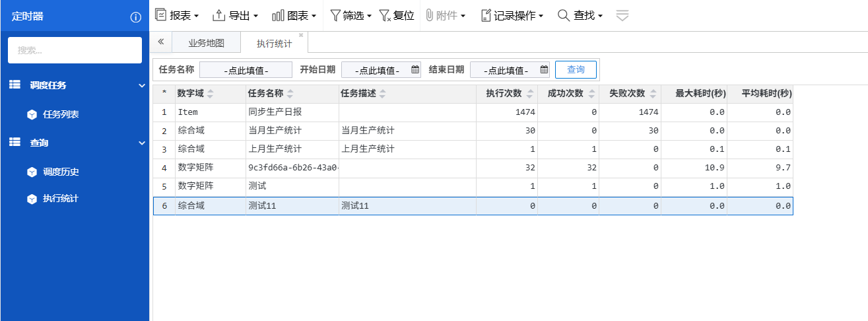Click the info icon beside 定时器
Screen dimensions: 868x321
point(136,17)
